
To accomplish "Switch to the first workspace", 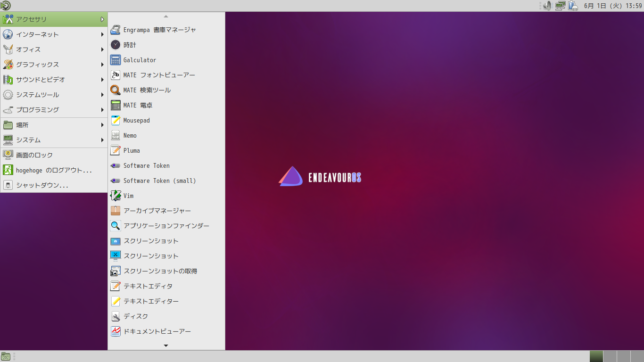I will [x=596, y=356].
